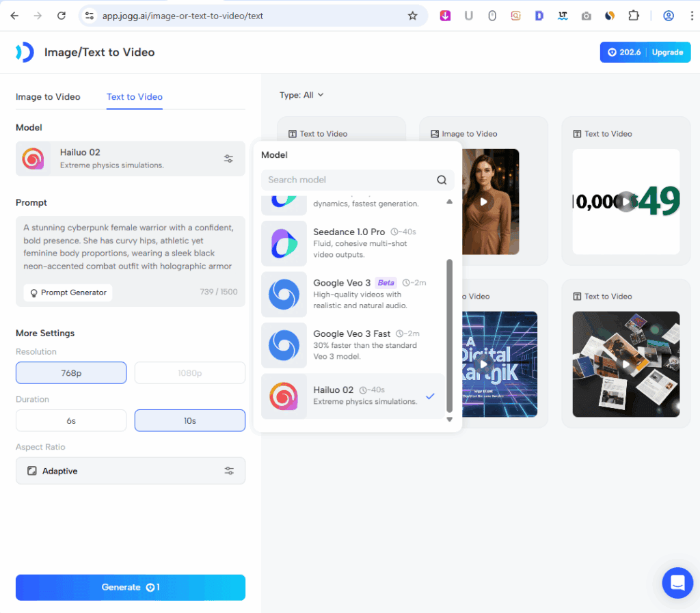This screenshot has height=613, width=700.
Task: Choose the 6s duration option
Action: (x=71, y=421)
